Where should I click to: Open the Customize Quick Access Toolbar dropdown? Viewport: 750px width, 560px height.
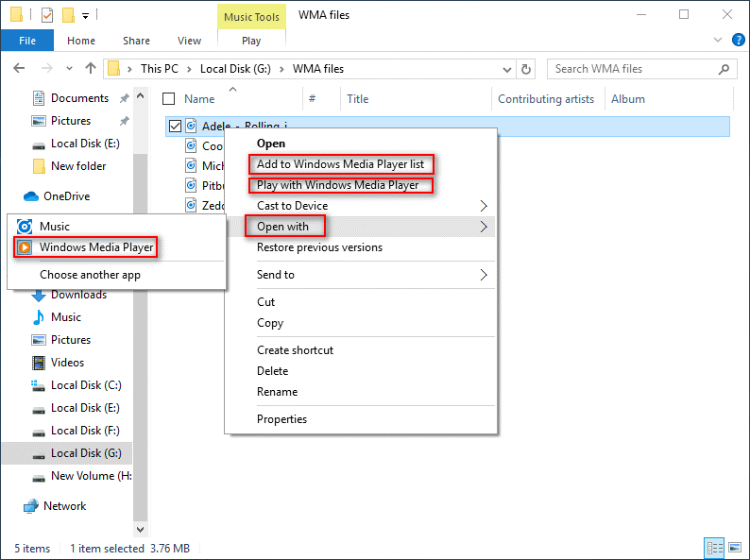point(85,16)
